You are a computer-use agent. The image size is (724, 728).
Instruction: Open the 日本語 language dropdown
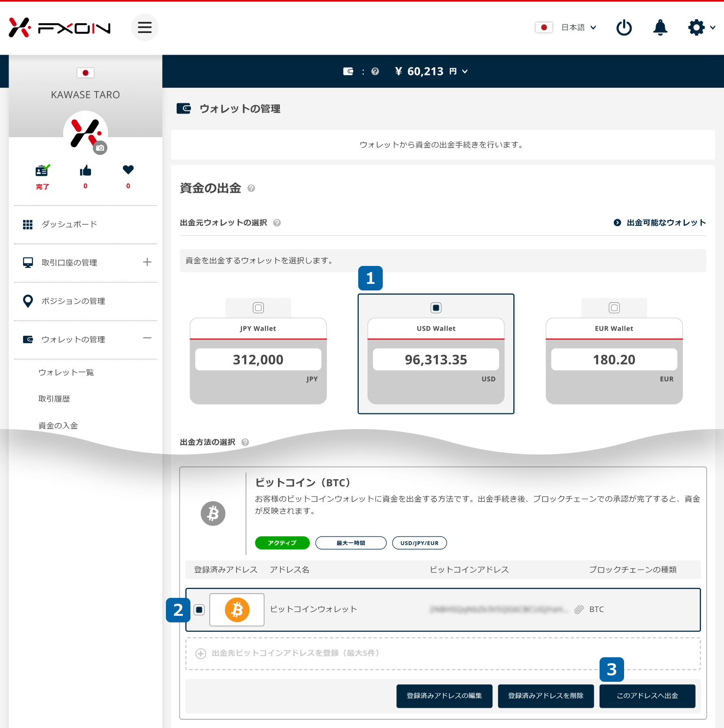(x=579, y=27)
